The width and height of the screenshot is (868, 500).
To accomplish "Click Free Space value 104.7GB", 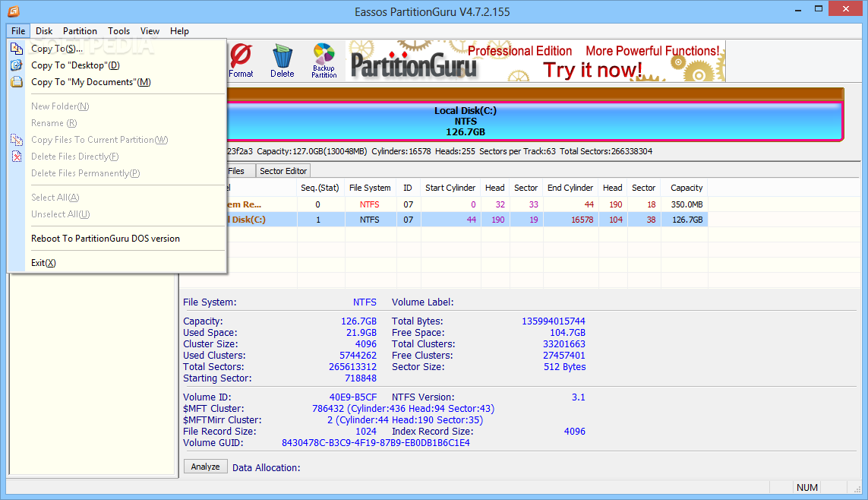I will pos(567,333).
